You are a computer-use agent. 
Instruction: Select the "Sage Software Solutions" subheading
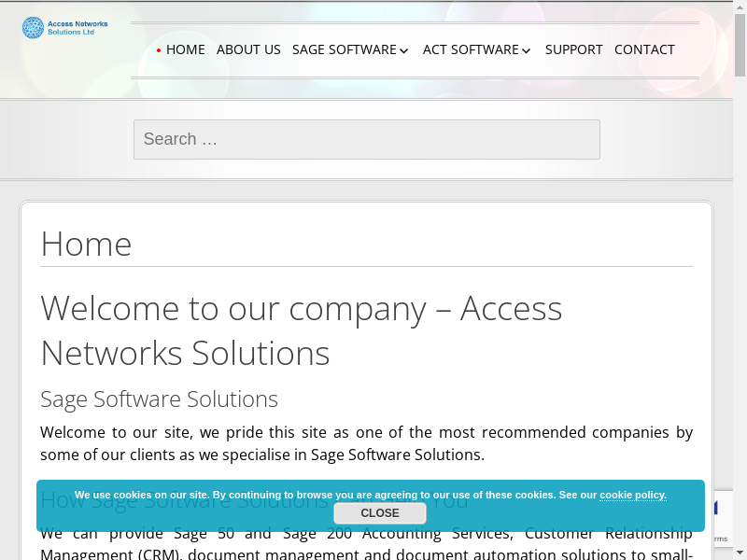(x=159, y=399)
